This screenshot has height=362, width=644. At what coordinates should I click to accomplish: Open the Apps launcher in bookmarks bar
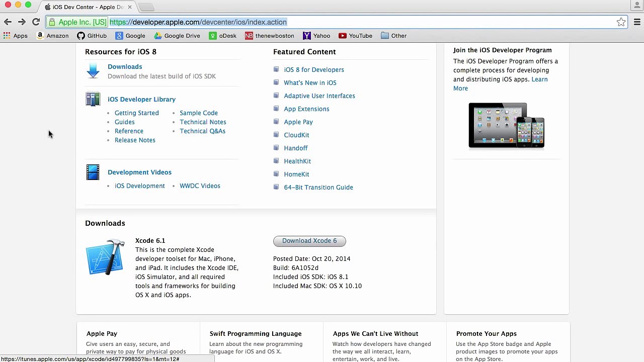(15, 36)
